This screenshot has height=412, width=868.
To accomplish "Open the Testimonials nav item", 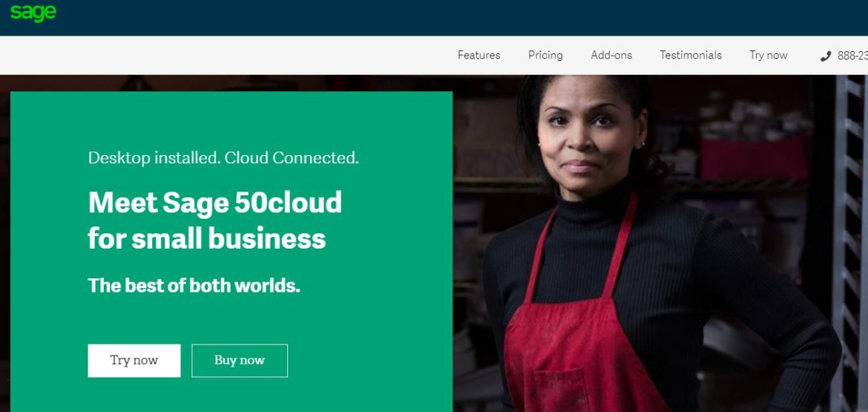I will coord(691,55).
